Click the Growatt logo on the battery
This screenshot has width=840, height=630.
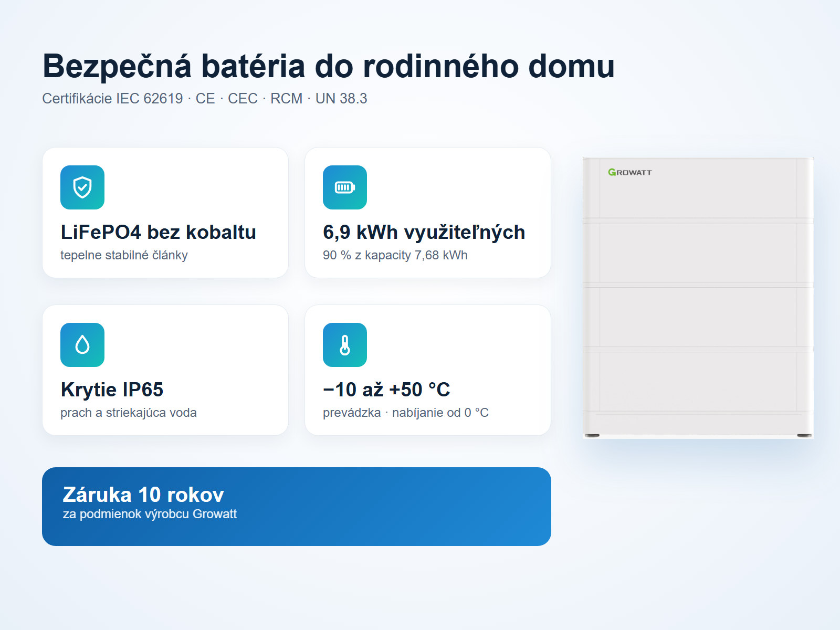[630, 172]
